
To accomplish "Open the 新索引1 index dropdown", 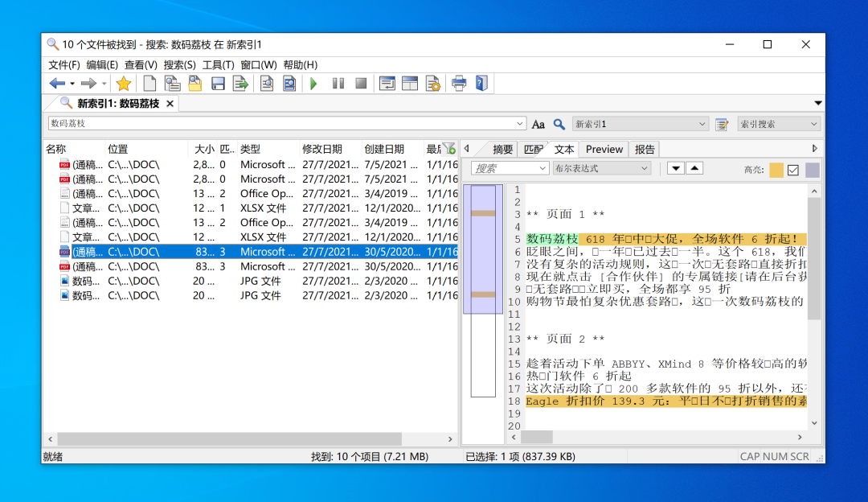I will (640, 124).
